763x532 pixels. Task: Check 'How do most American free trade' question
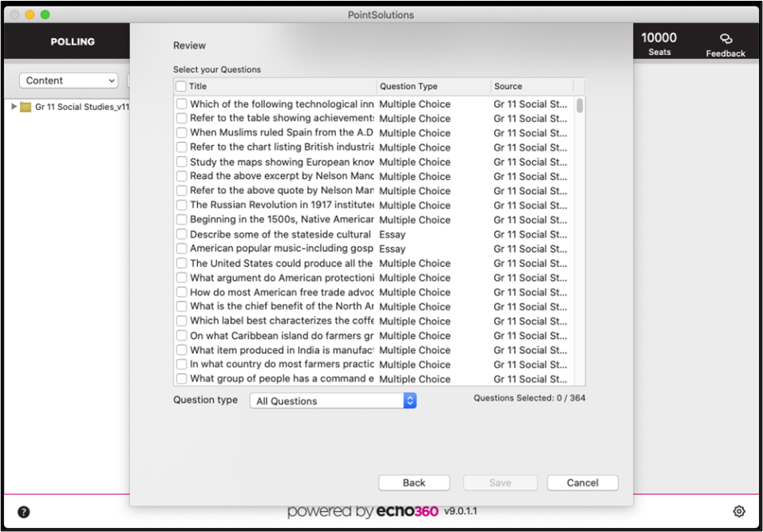click(181, 292)
